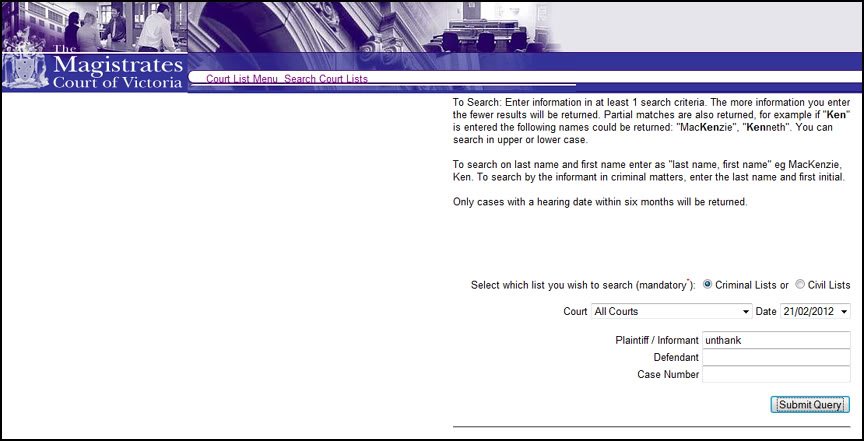Click the 'Only cases with a hearing date' note
Screen dimensions: 864x441
coord(600,202)
